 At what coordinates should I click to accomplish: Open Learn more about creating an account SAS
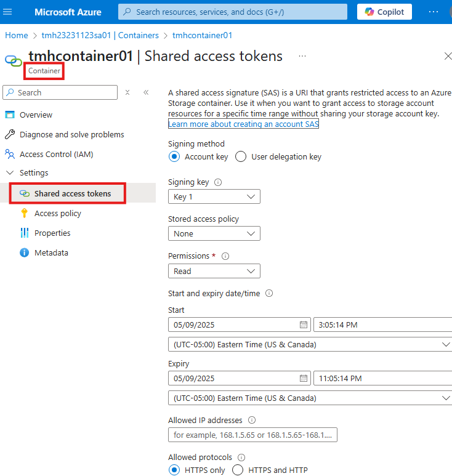pyautogui.click(x=243, y=124)
